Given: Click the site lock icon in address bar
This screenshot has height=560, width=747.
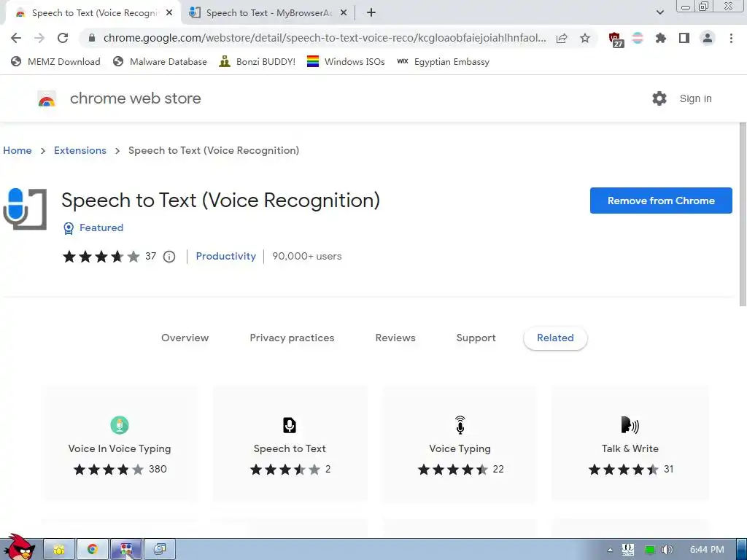Looking at the screenshot, I should (92, 38).
